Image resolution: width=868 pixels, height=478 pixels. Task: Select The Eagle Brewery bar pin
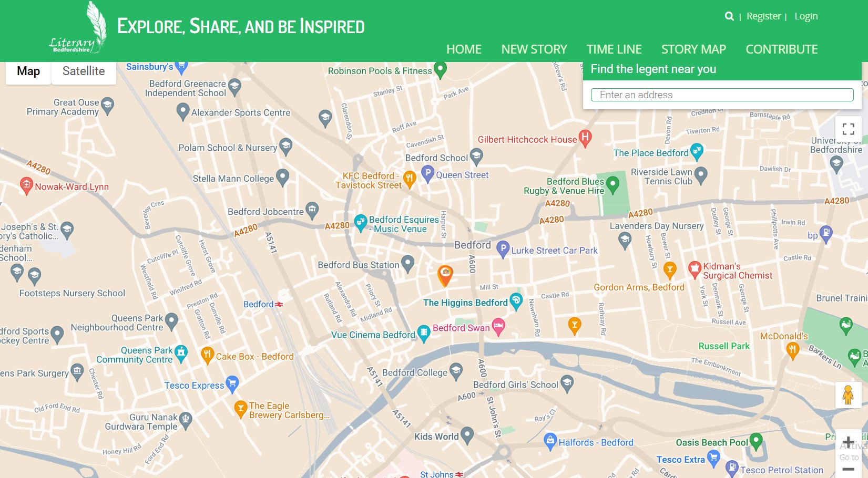tap(240, 409)
